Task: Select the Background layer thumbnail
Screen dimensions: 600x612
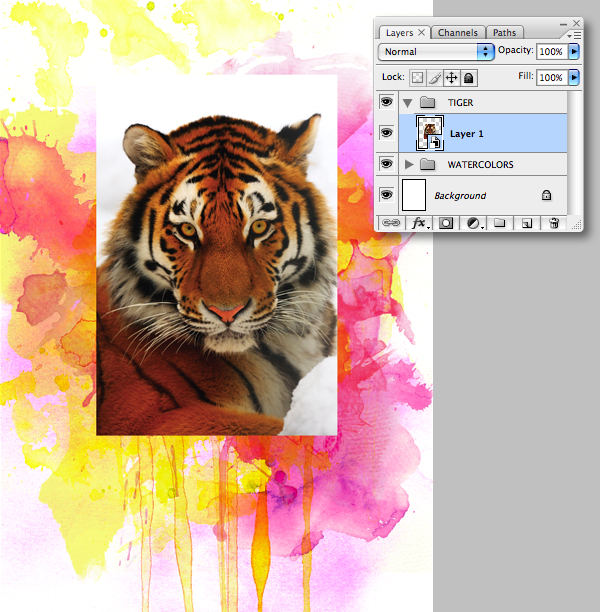Action: (414, 195)
